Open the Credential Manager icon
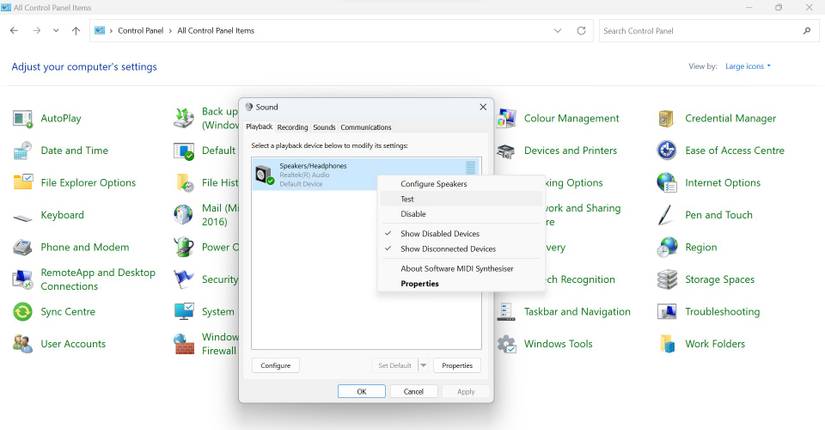 667,118
